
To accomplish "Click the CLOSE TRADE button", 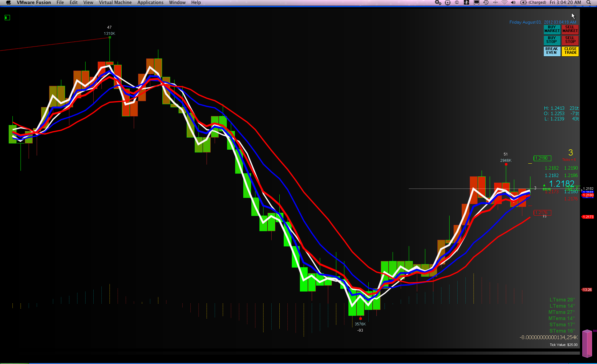I will (570, 51).
